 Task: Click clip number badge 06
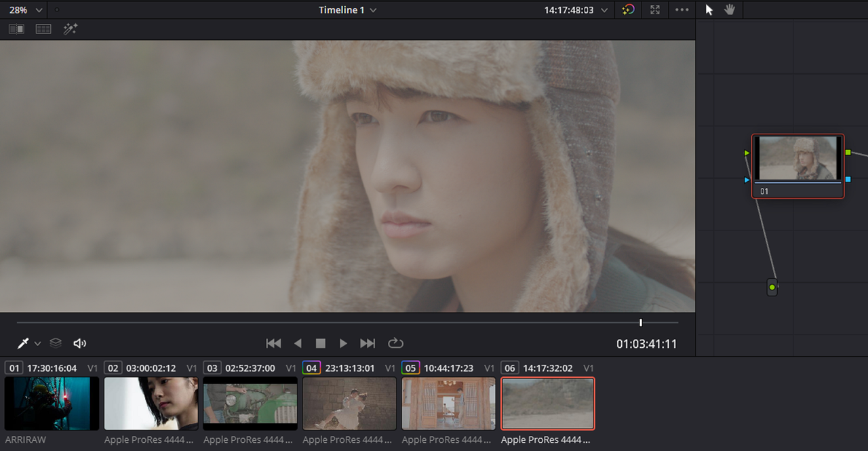click(509, 368)
